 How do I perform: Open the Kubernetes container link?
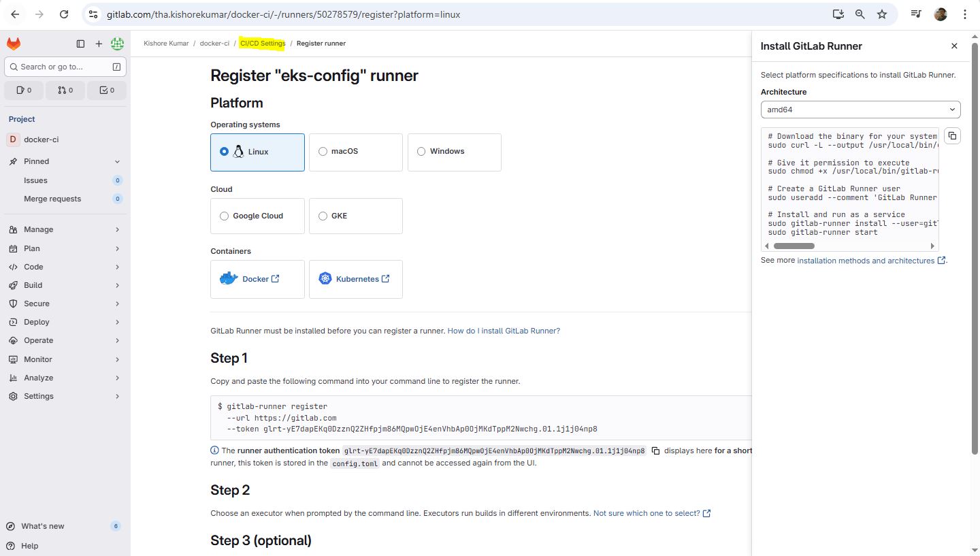(356, 279)
